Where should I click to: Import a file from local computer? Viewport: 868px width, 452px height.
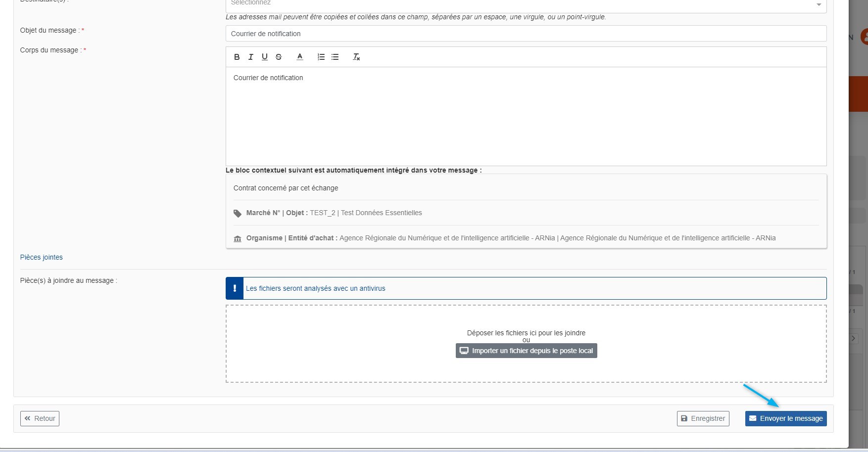526,351
